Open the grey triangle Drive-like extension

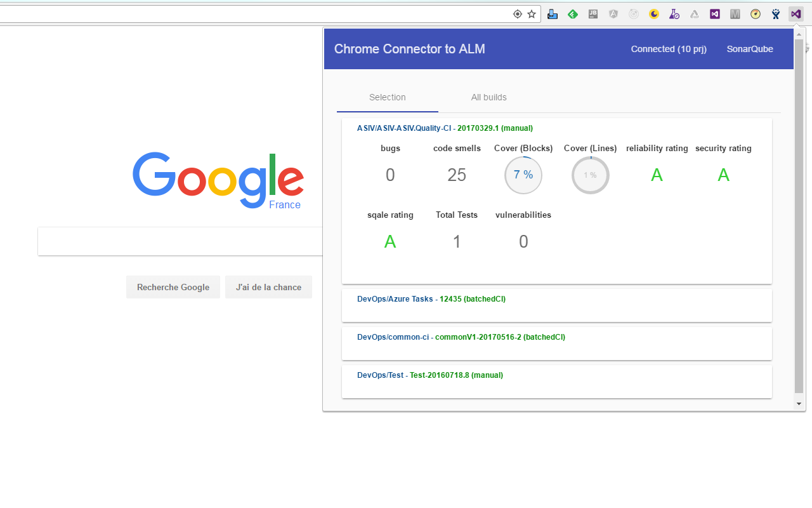(695, 14)
